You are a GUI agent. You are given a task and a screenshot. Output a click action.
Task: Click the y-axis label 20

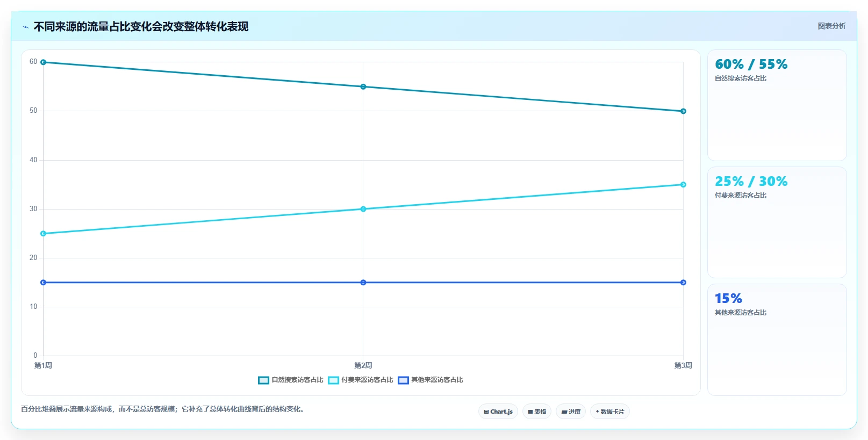pyautogui.click(x=33, y=258)
